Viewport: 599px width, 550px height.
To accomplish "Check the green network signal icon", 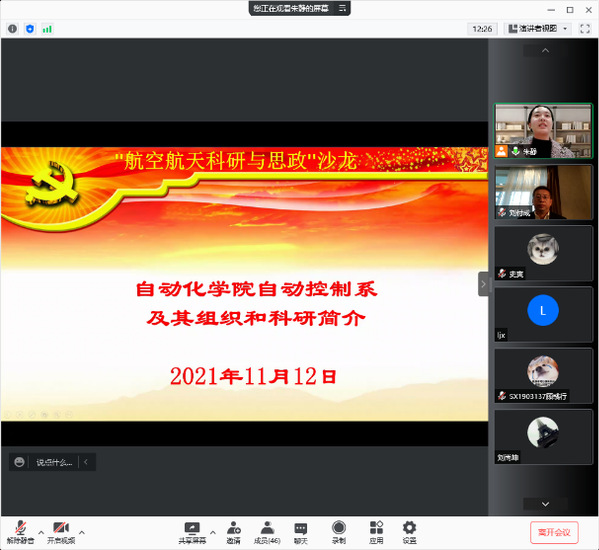I will click(47, 29).
